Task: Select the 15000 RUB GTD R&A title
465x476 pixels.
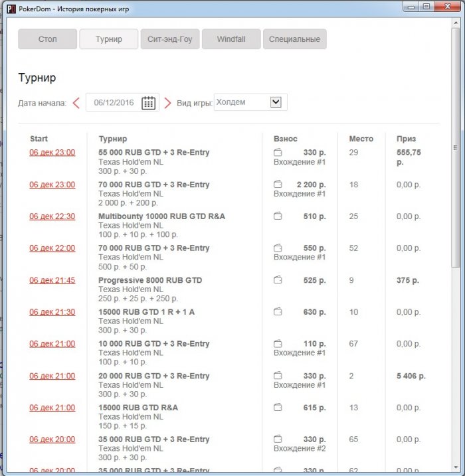Action: point(138,408)
